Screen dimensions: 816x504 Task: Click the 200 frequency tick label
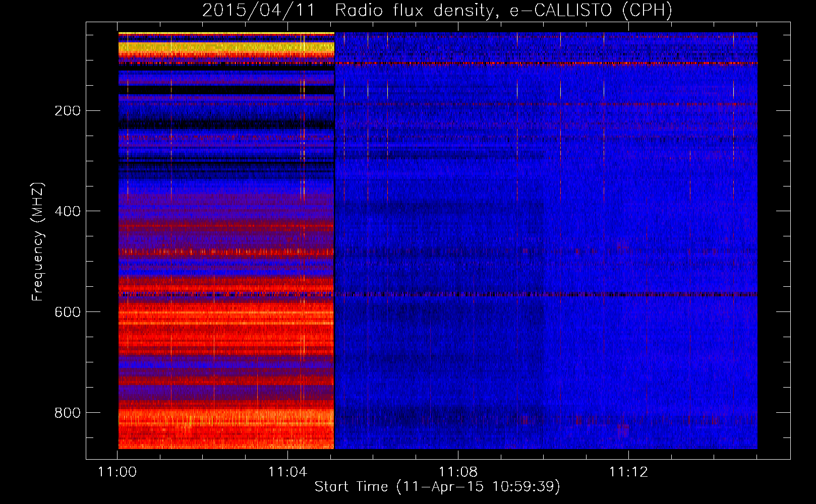pyautogui.click(x=68, y=110)
